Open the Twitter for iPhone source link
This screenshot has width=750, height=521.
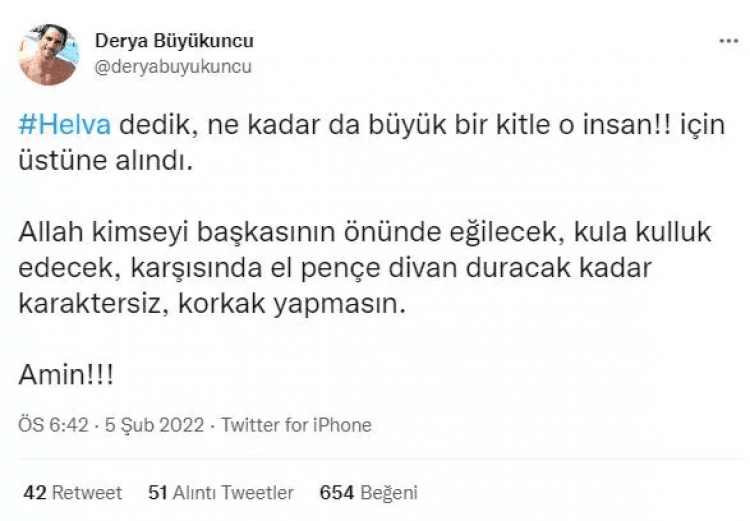(x=296, y=425)
